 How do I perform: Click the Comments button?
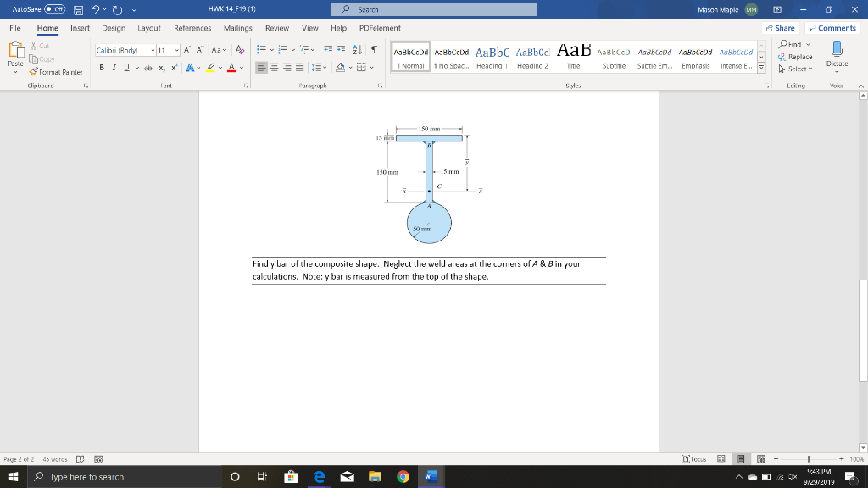[x=832, y=28]
